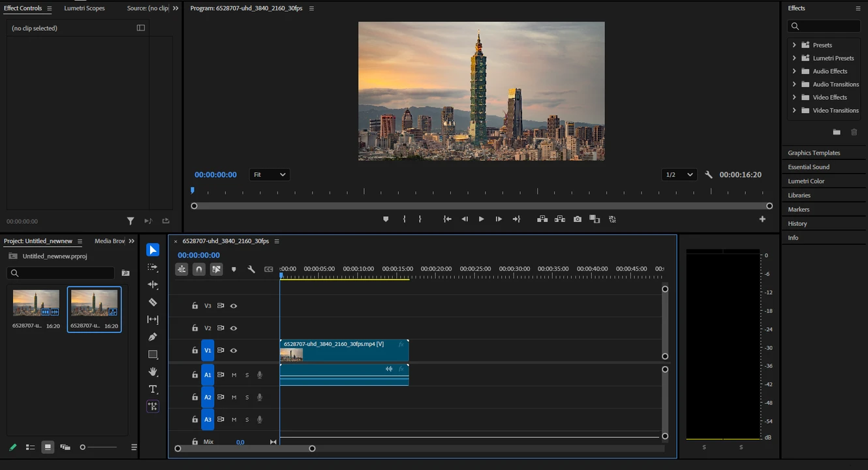Toggle Snap in Timeline magnet icon
This screenshot has width=868, height=470.
pos(199,269)
